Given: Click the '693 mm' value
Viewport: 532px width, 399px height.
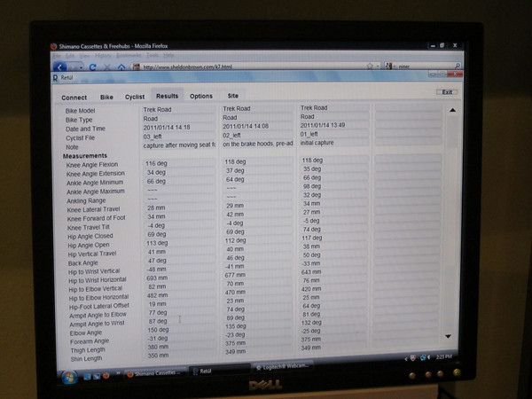Looking at the screenshot, I should point(157,278).
